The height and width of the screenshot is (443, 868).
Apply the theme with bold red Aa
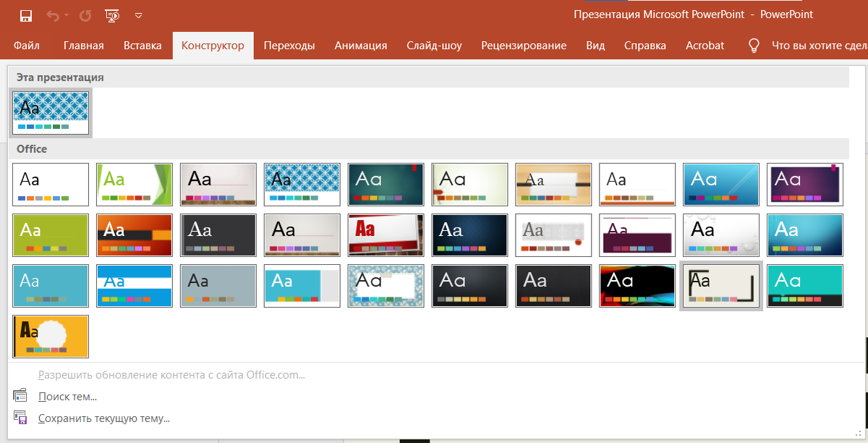coord(386,235)
